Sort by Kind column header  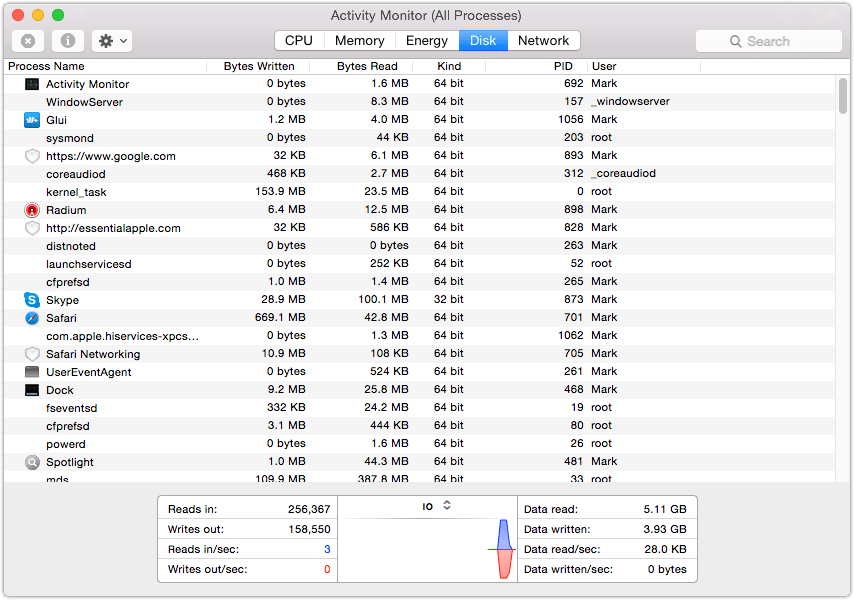pos(449,66)
